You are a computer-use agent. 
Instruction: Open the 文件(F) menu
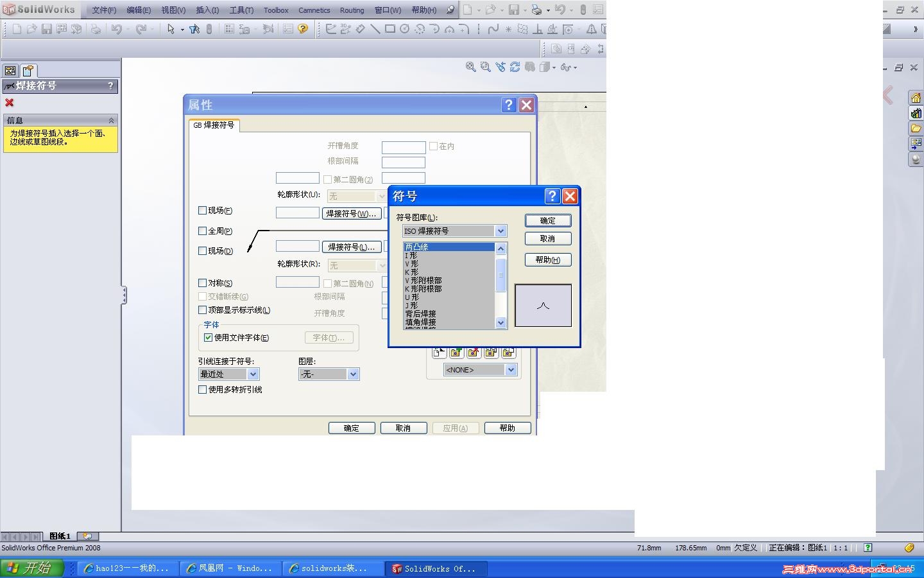pyautogui.click(x=104, y=10)
